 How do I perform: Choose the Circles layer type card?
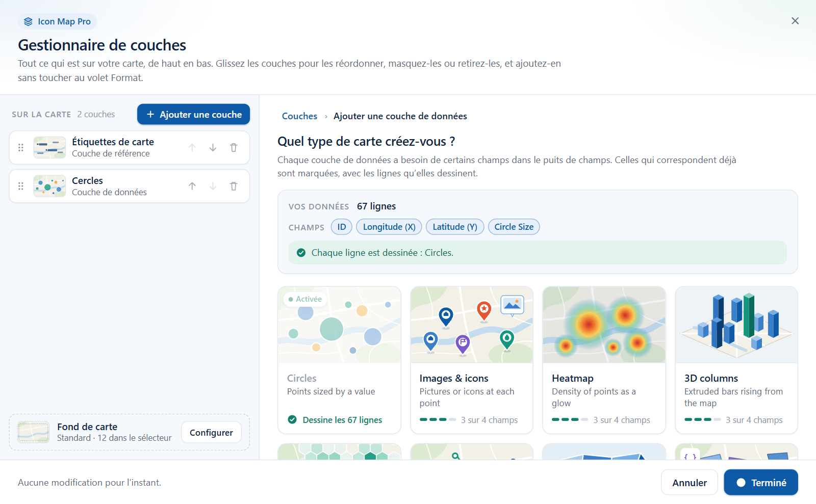340,360
